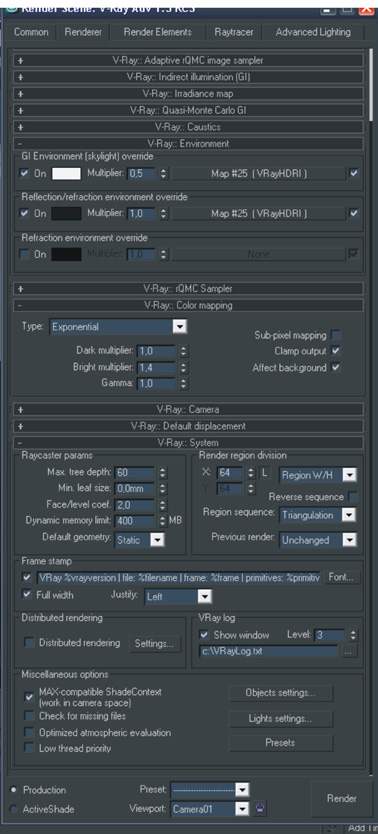Expand V-Ray Caustics rollout
This screenshot has height=834, width=378.
(x=188, y=127)
